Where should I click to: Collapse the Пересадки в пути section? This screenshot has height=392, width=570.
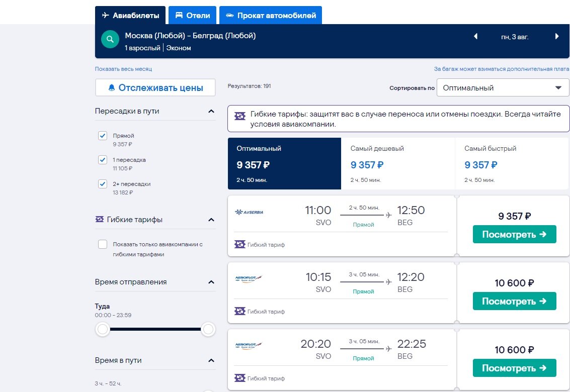point(211,111)
